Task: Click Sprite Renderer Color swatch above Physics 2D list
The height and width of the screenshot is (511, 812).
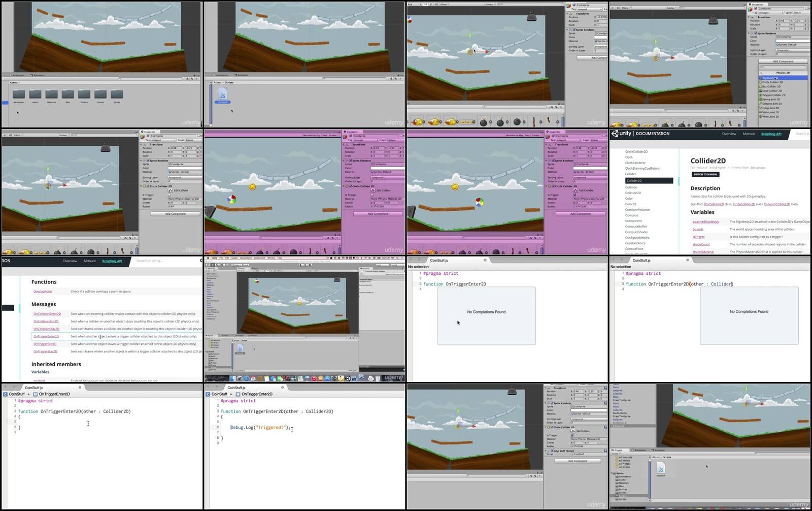Action: pos(793,41)
